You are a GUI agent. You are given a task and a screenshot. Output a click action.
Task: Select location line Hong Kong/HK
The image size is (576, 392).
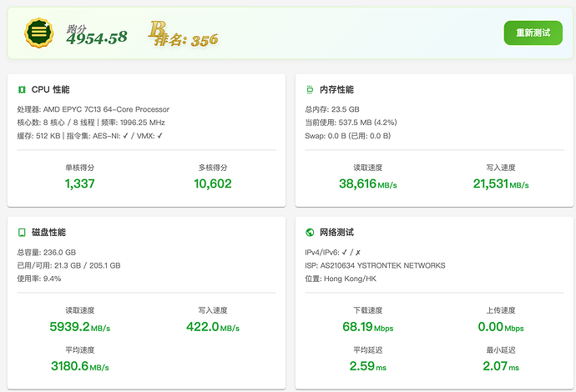click(341, 279)
